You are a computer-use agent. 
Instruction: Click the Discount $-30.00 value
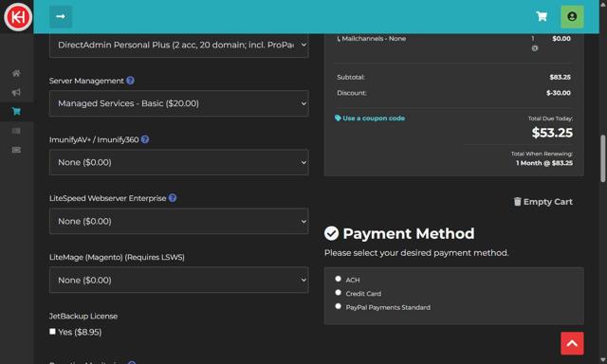pos(559,93)
